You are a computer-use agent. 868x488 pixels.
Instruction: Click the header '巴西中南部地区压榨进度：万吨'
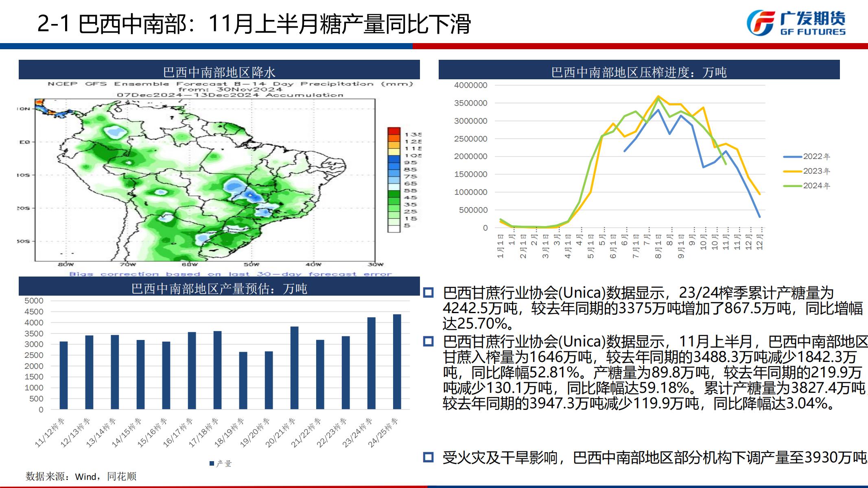click(x=639, y=72)
